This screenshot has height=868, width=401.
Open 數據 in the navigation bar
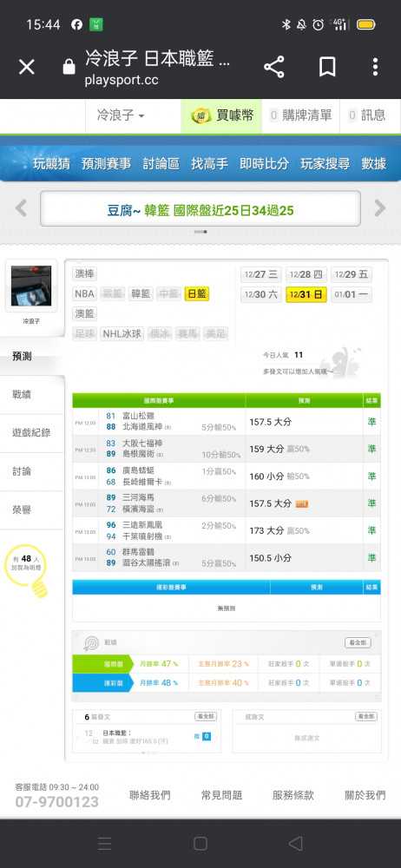[x=374, y=164]
